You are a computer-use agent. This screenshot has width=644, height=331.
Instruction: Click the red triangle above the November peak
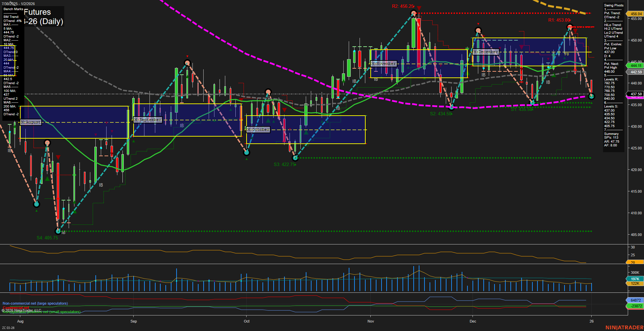[x=419, y=7]
